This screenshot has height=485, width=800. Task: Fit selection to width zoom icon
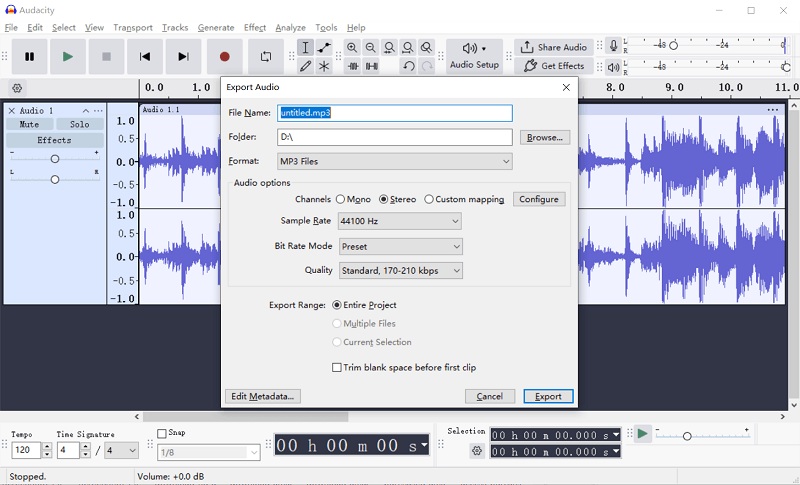(x=389, y=47)
